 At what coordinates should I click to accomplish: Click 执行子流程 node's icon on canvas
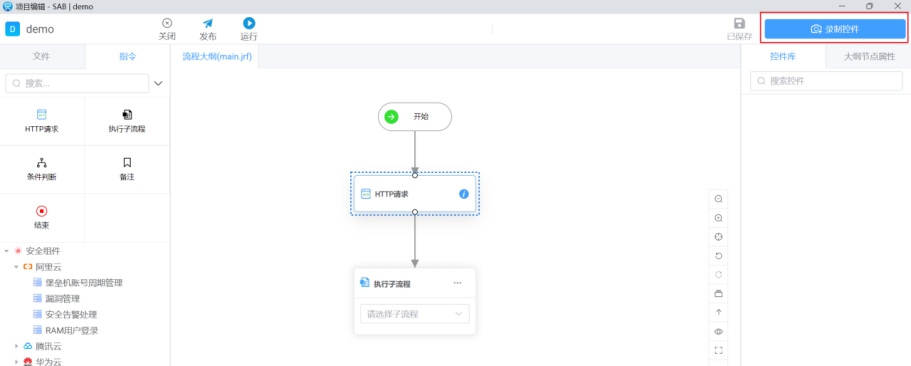365,283
